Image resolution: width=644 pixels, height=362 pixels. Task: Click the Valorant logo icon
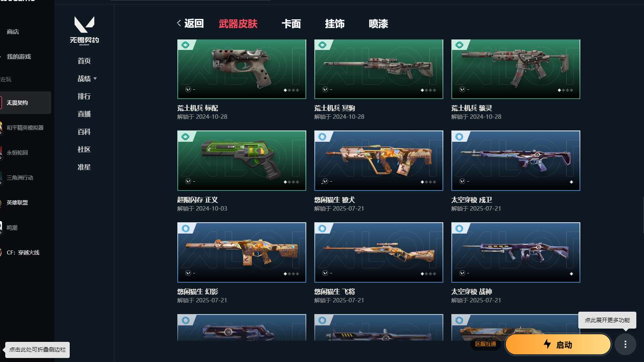[x=84, y=25]
